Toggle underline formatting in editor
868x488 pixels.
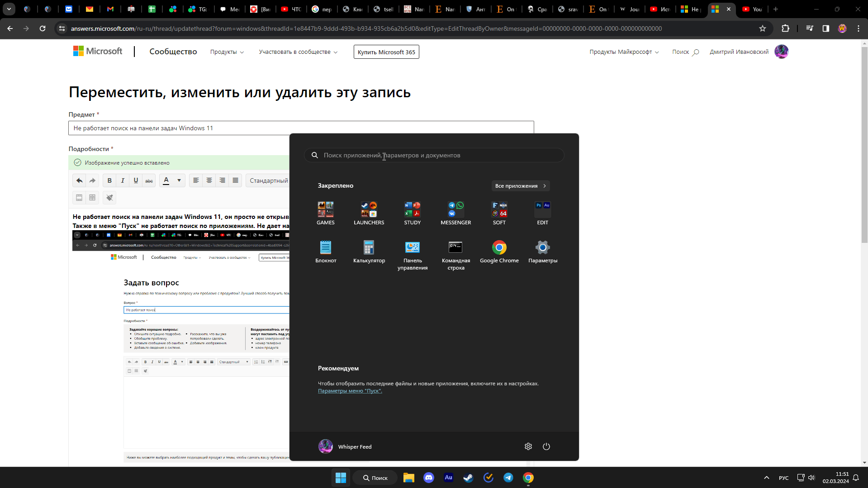[x=136, y=180]
